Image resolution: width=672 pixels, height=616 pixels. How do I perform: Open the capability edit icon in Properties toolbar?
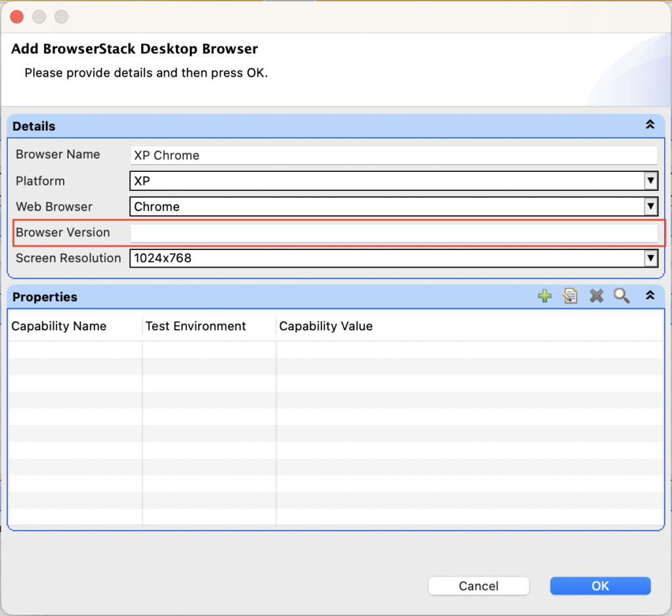tap(570, 296)
